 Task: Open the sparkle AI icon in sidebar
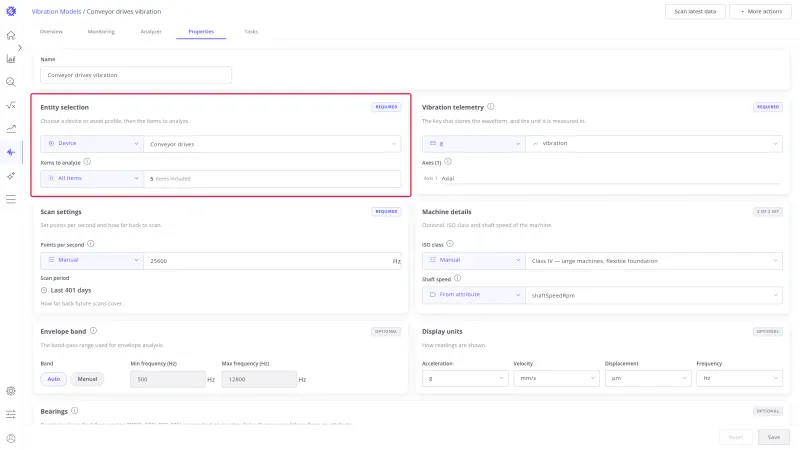11,176
